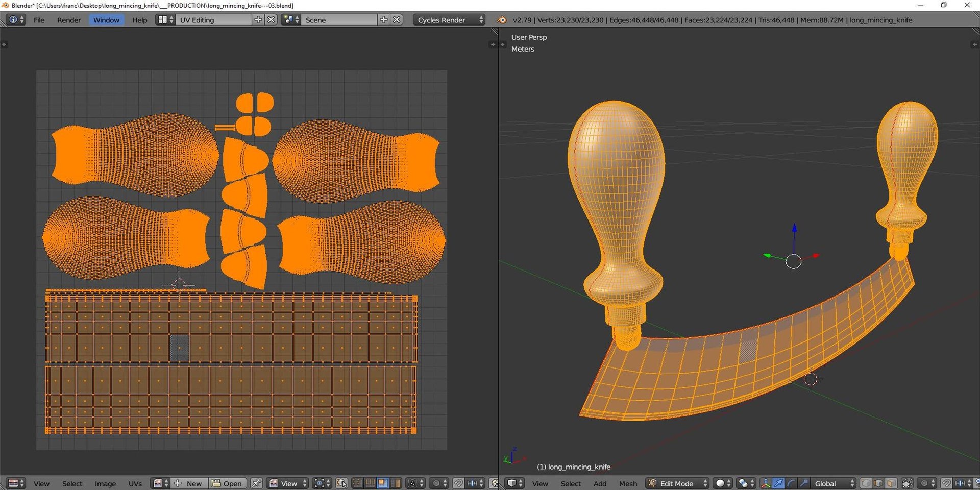The image size is (980, 490).
Task: Click the add new screen layout plus icon
Action: [x=258, y=20]
